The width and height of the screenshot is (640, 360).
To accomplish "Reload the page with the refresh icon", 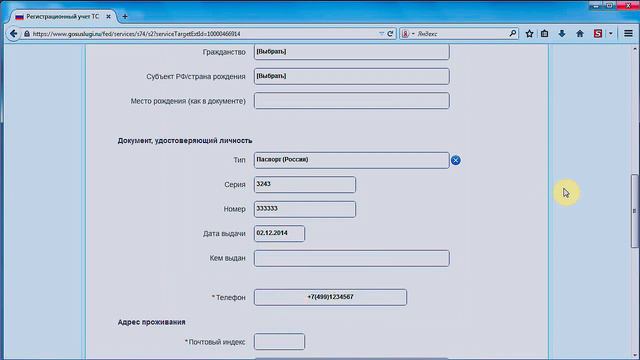I will pyautogui.click(x=390, y=34).
